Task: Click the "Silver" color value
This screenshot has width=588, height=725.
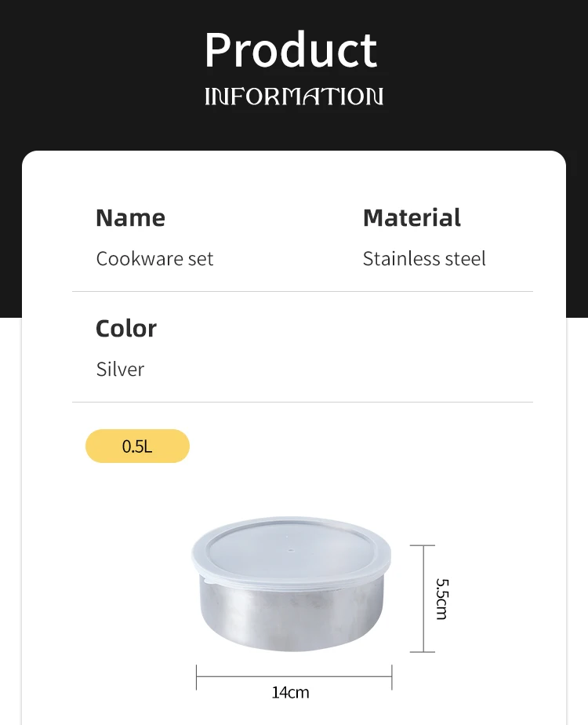Action: 120,370
